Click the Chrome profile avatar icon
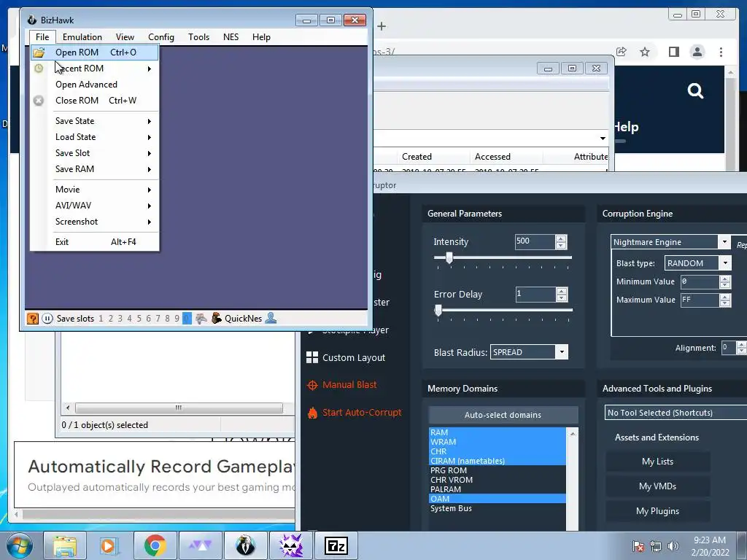Viewport: 747px width, 560px height. click(x=697, y=52)
